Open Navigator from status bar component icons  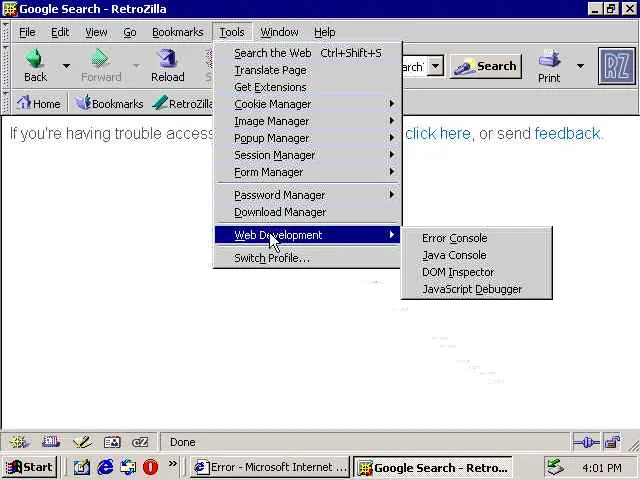pos(19,442)
